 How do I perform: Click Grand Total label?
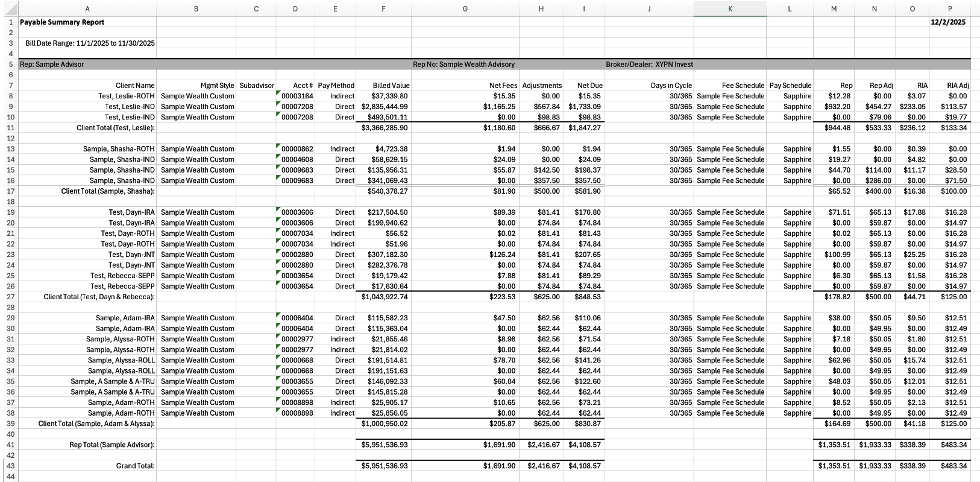136,466
